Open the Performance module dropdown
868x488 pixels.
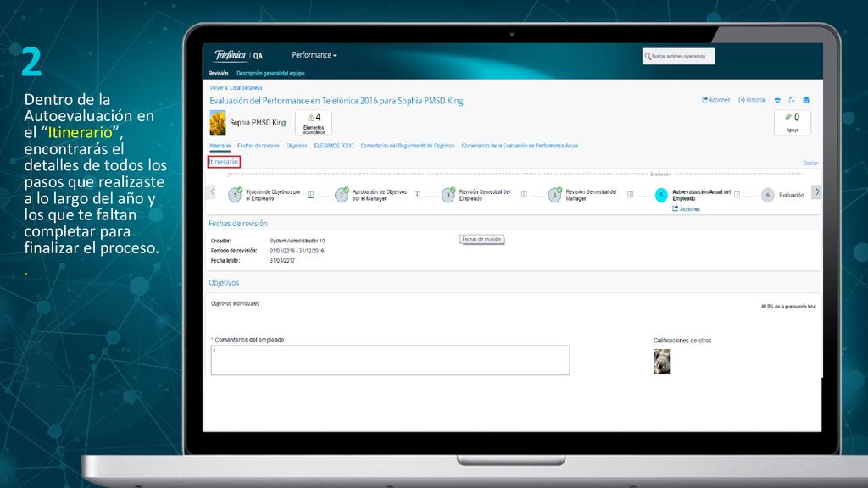click(x=314, y=55)
